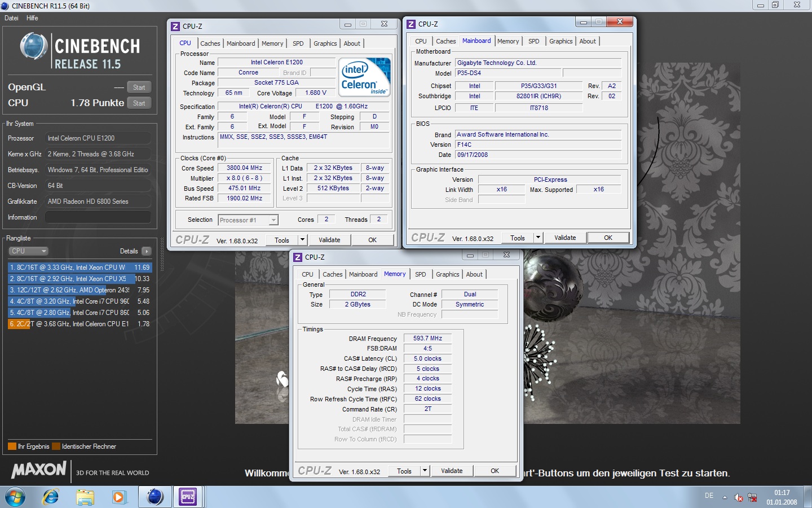The height and width of the screenshot is (508, 812).
Task: Start the CPU benchmark
Action: click(x=139, y=103)
